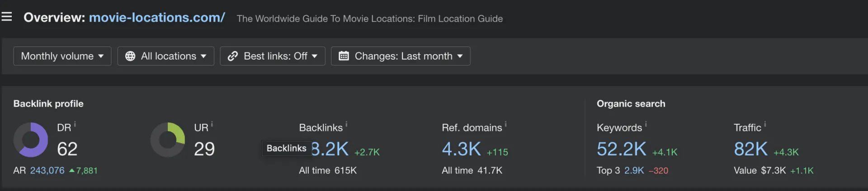Click the traffic Value $7.3K text
This screenshot has height=191, width=868.
click(x=759, y=171)
